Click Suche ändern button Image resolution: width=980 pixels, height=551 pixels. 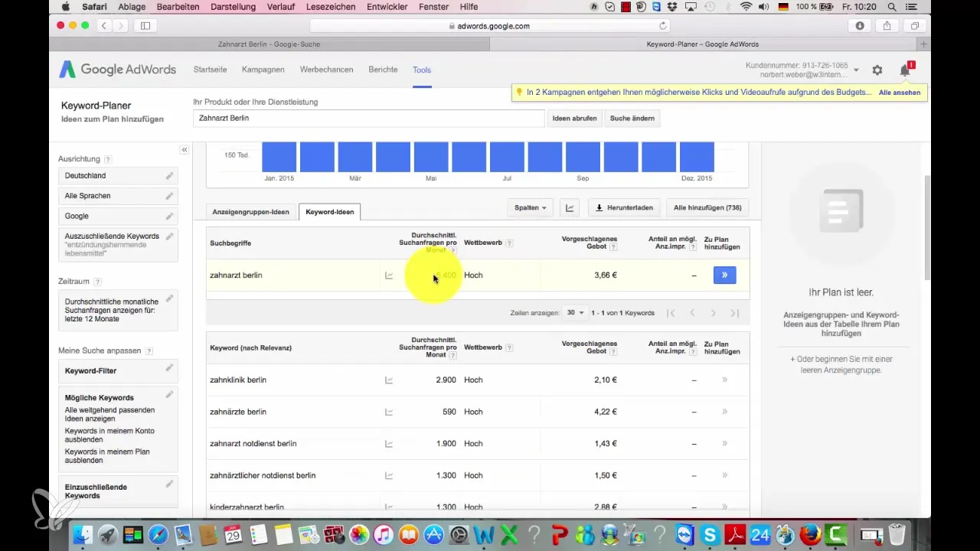coord(632,119)
